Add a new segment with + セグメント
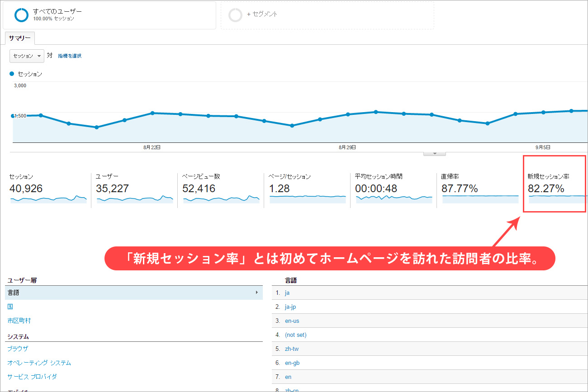The height and width of the screenshot is (392, 588). pyautogui.click(x=262, y=14)
